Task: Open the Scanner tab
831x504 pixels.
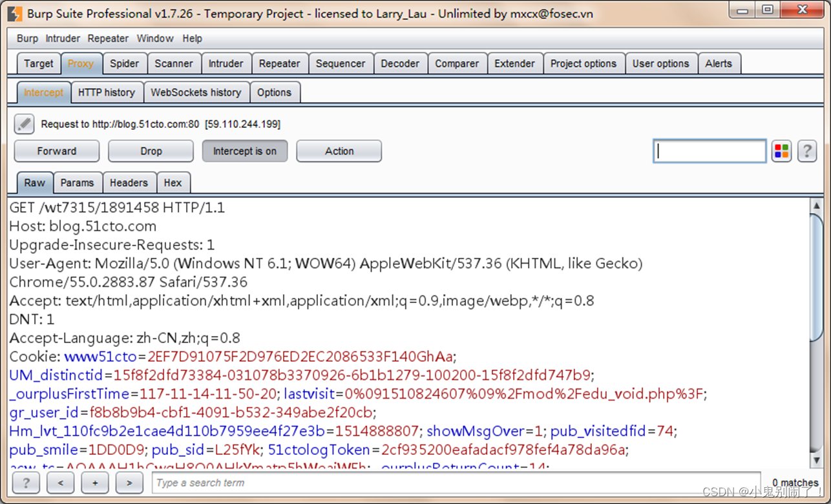Action: [173, 63]
